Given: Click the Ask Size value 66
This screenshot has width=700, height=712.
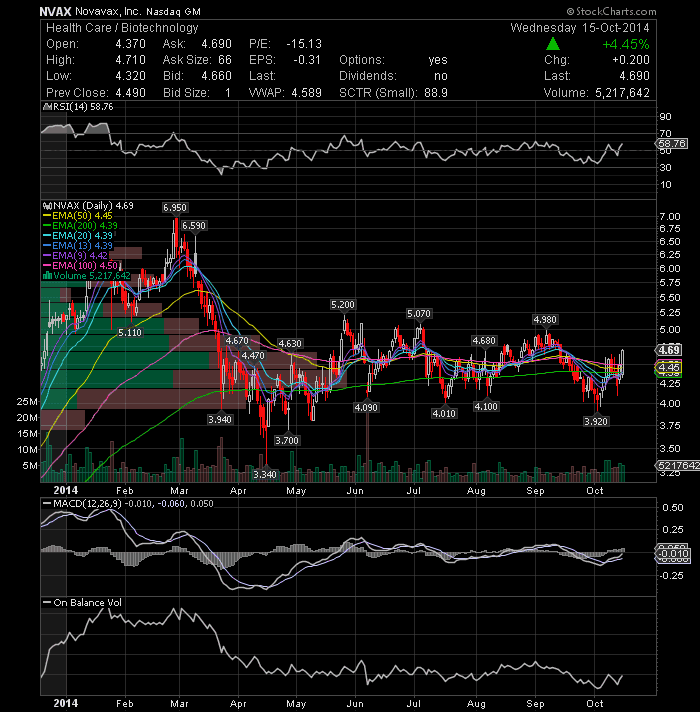Looking at the screenshot, I should [225, 60].
